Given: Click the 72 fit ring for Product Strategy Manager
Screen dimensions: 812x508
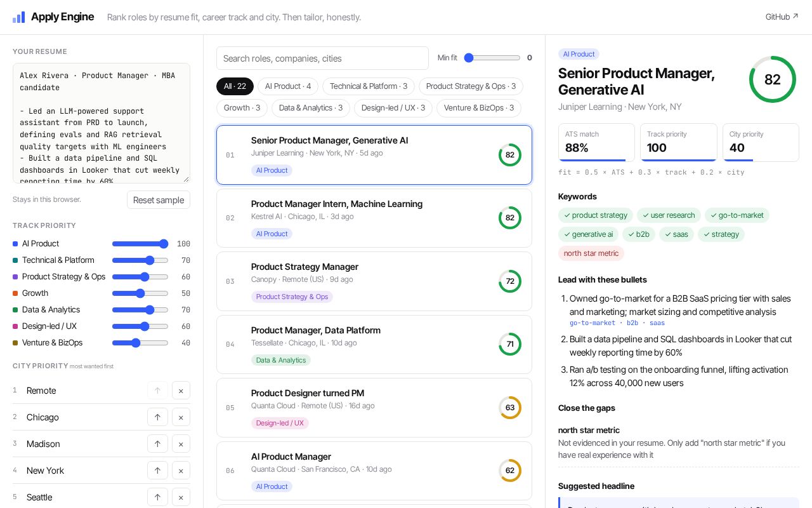Looking at the screenshot, I should 510,281.
